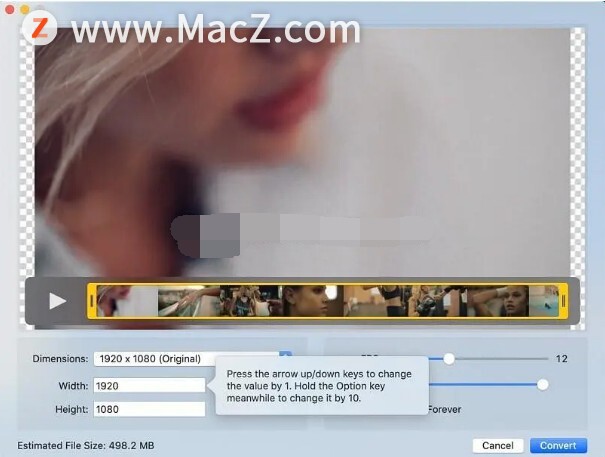This screenshot has height=457, width=605.
Task: Select the last timeline thumbnail frame
Action: [x=544, y=301]
